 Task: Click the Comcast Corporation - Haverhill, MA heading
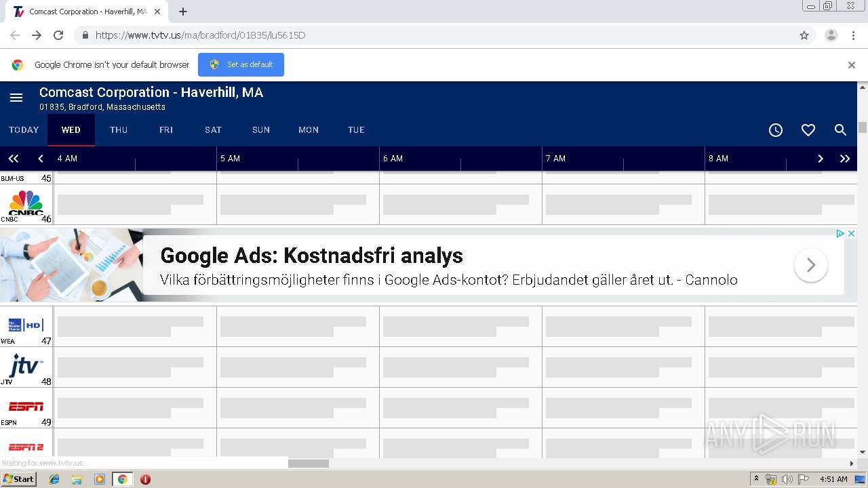pyautogui.click(x=151, y=92)
